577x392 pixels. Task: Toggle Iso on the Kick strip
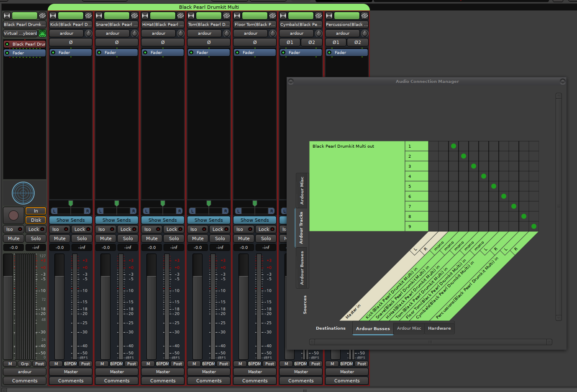pyautogui.click(x=60, y=229)
